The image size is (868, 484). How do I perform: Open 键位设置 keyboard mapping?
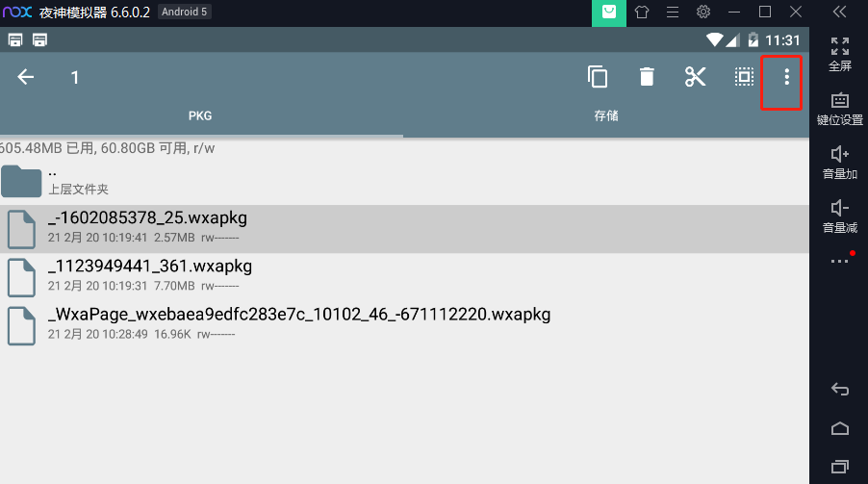click(x=840, y=109)
